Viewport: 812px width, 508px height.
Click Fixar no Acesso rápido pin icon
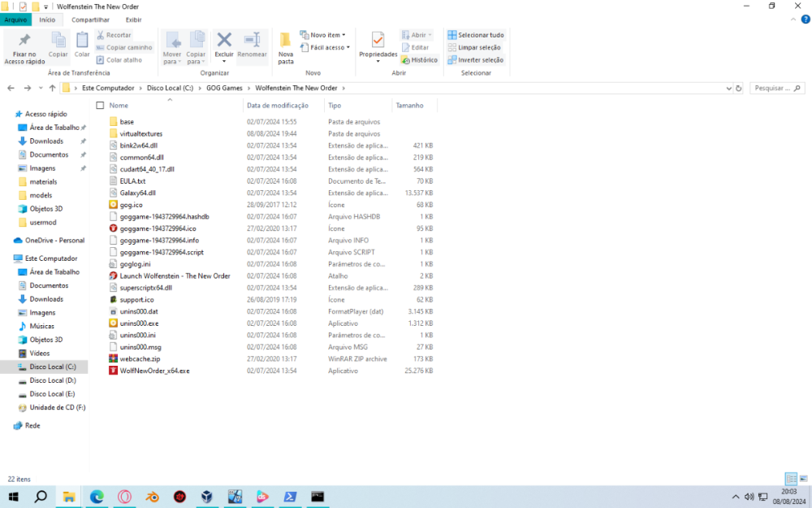tap(24, 42)
